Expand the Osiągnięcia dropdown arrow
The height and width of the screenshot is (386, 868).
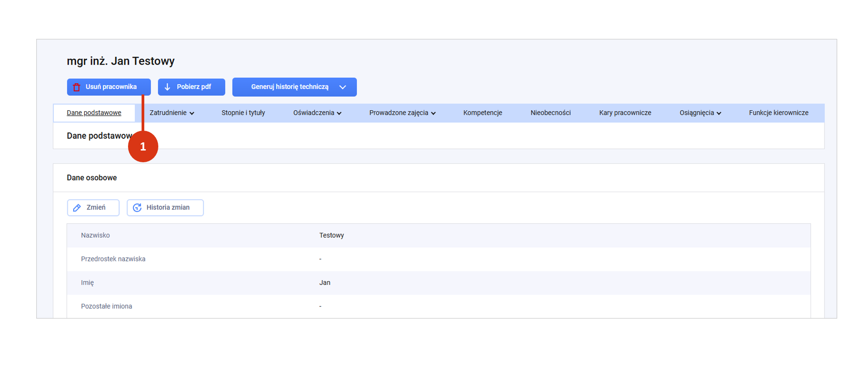[x=719, y=113]
